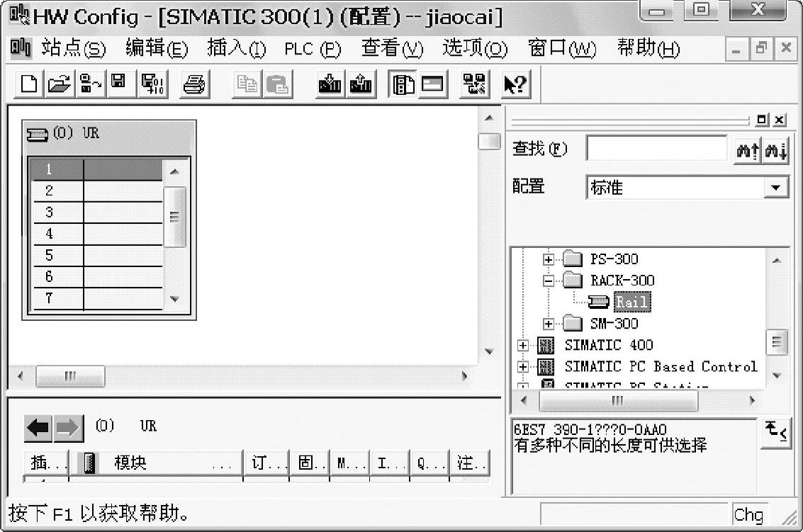Click the station pane horizontal scrollbar thumb

click(70, 376)
